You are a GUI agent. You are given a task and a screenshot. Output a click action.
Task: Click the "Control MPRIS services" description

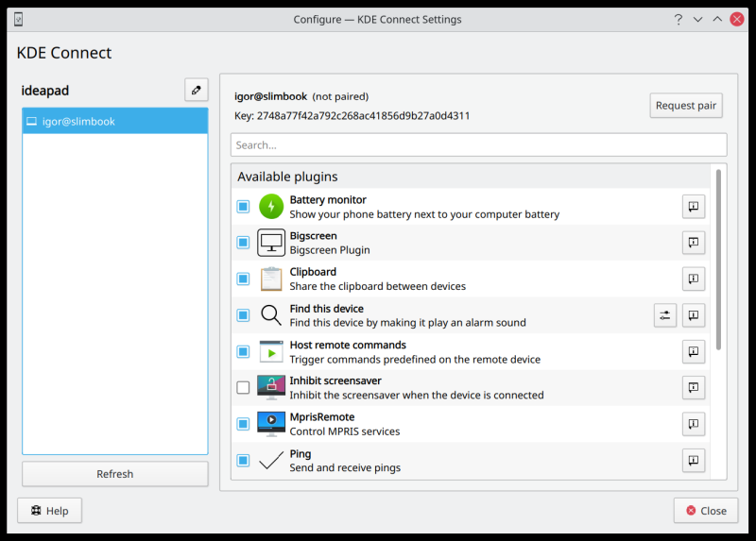coord(345,431)
